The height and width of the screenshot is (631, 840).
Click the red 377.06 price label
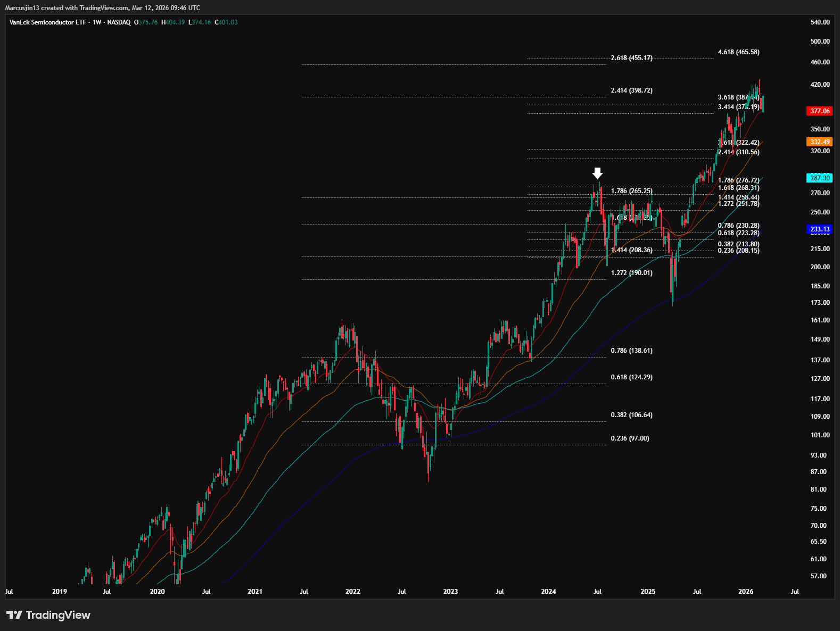click(x=820, y=111)
